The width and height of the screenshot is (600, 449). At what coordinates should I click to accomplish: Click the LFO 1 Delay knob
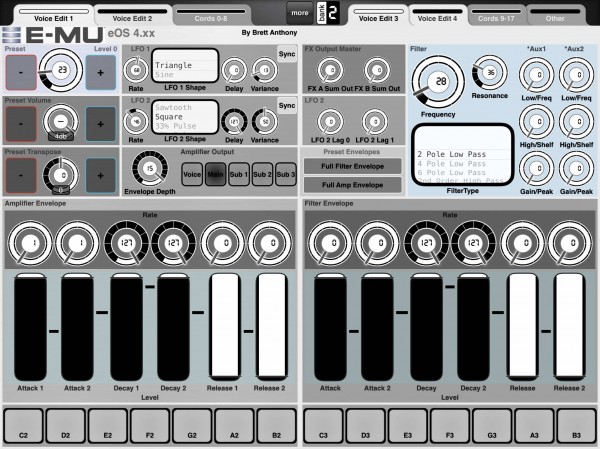234,70
